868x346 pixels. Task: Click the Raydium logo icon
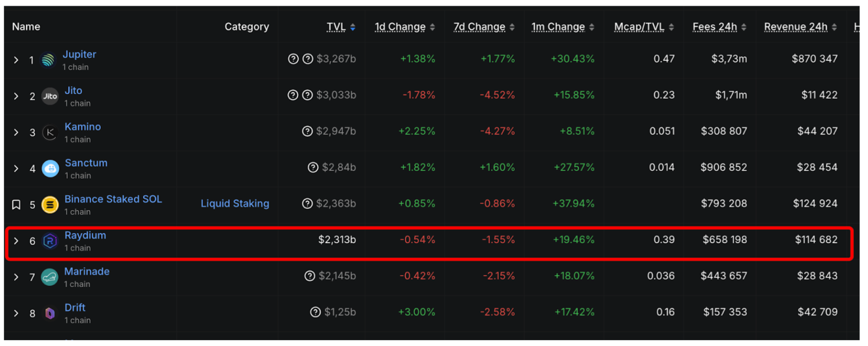[x=50, y=241]
